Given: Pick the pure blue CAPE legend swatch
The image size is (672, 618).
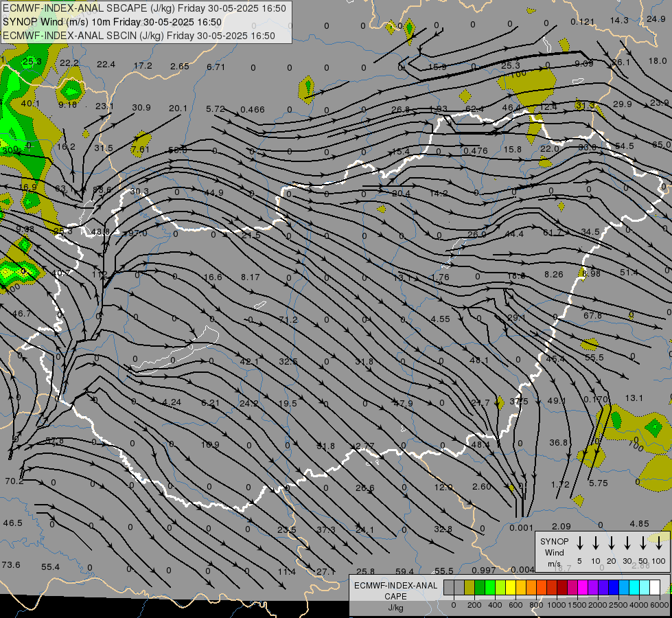Looking at the screenshot, I should 613,588.
